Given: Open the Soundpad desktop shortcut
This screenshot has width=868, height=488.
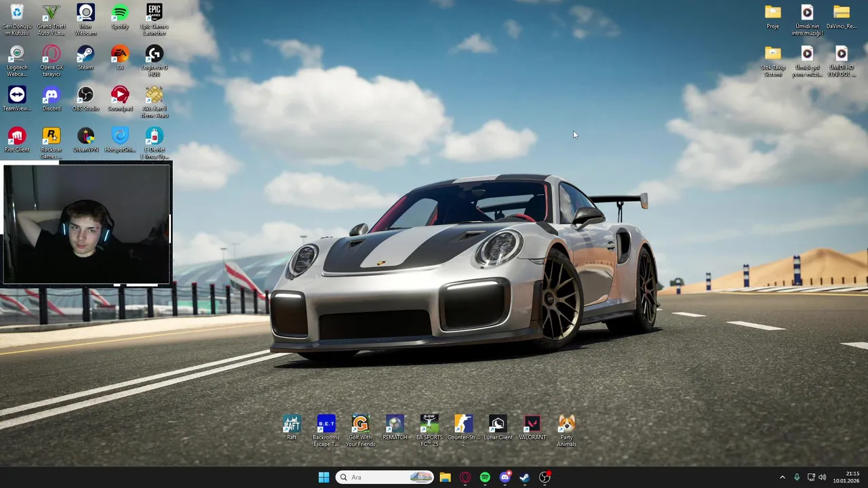Looking at the screenshot, I should point(120,99).
